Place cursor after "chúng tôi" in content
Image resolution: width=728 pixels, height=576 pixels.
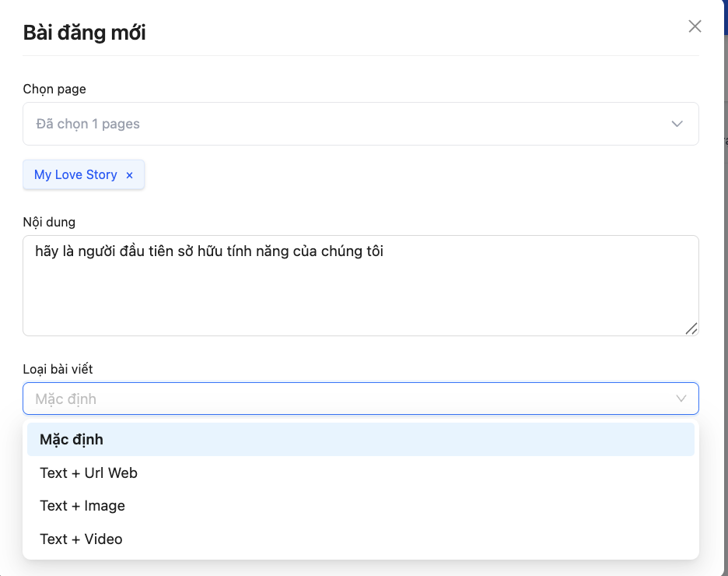385,251
